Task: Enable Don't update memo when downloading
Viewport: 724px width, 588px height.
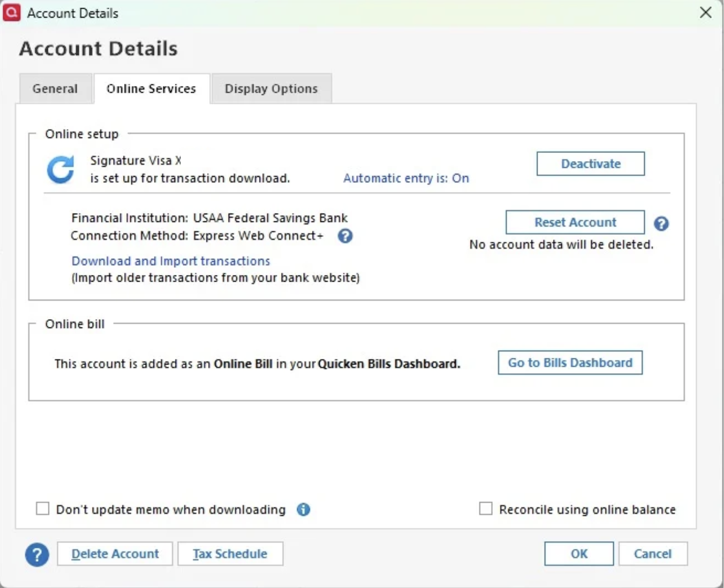Action: 43,509
